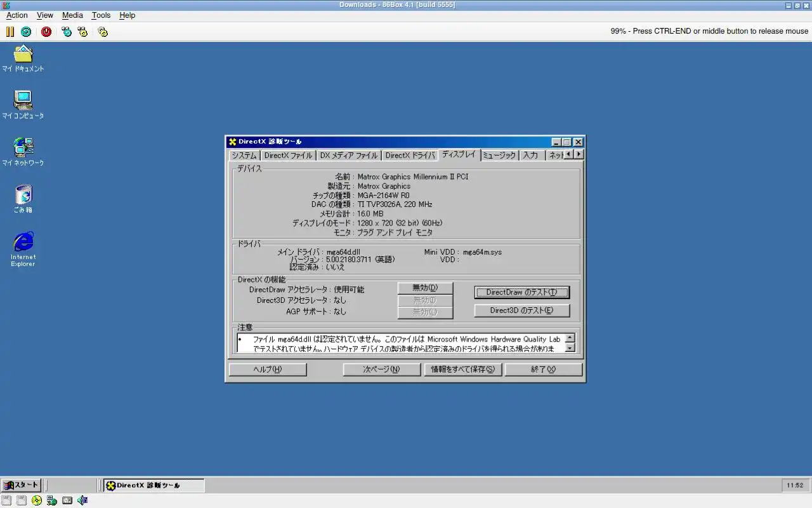Close the DirectX 診断ツール dialog

point(578,142)
